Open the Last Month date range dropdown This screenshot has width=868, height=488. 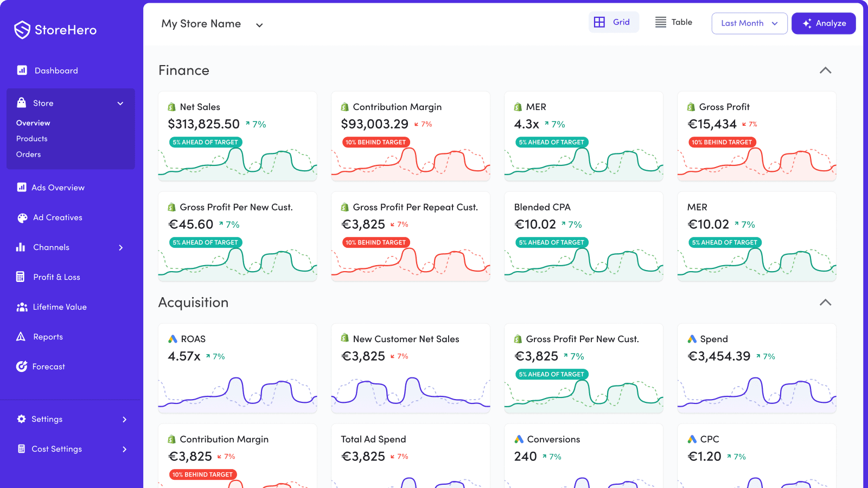click(749, 23)
